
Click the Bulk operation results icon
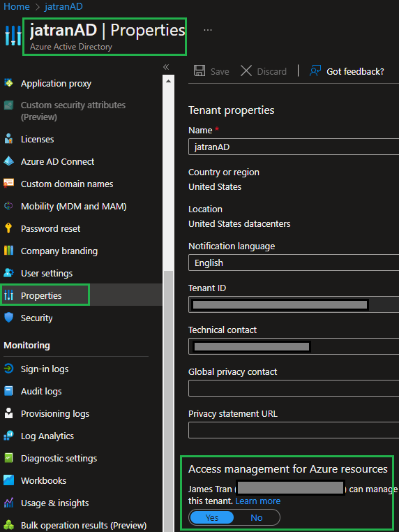8,525
